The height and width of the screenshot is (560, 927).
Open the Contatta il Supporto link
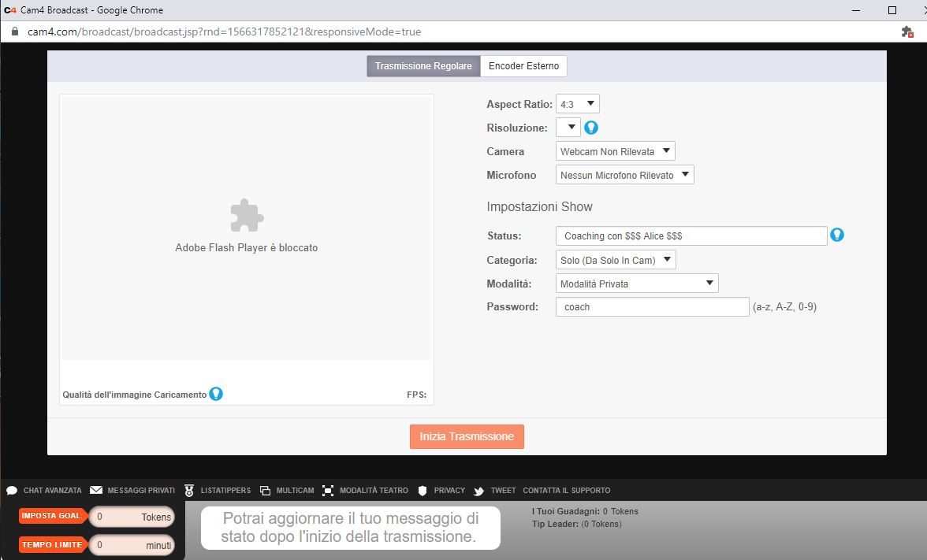566,491
